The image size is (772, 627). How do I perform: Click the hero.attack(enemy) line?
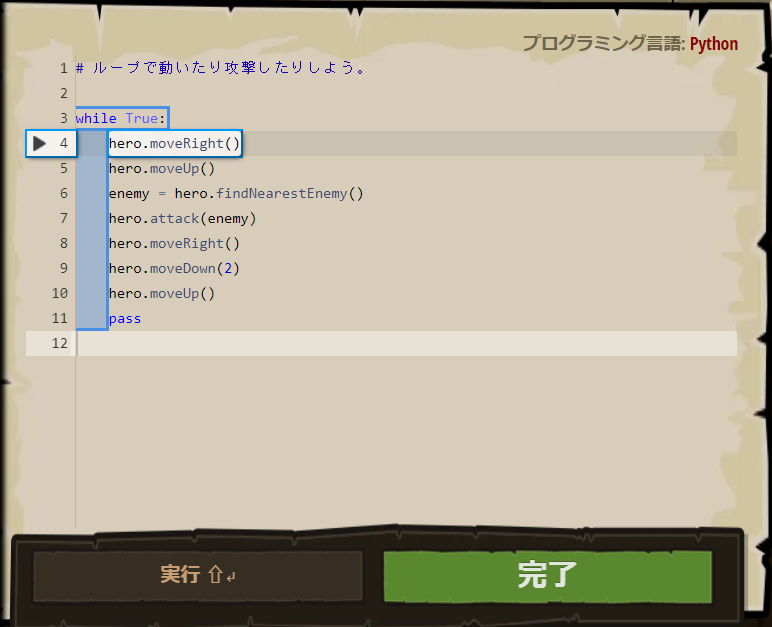point(183,219)
